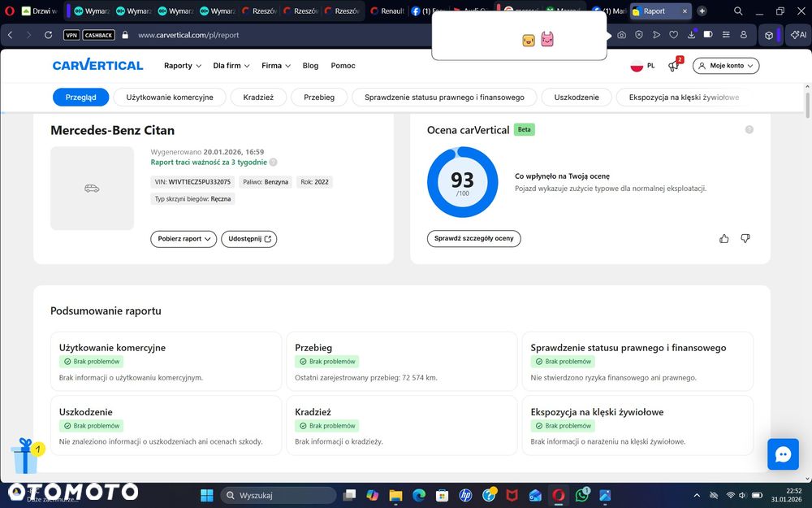The width and height of the screenshot is (812, 508).
Task: Open the Windows Start menu
Action: click(206, 496)
